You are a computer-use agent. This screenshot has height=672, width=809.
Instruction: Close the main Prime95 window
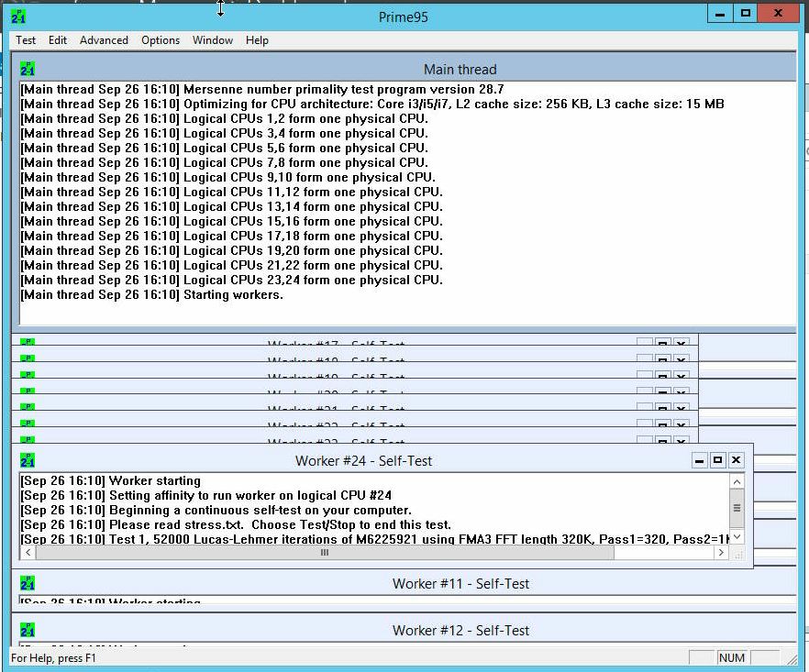[x=778, y=14]
